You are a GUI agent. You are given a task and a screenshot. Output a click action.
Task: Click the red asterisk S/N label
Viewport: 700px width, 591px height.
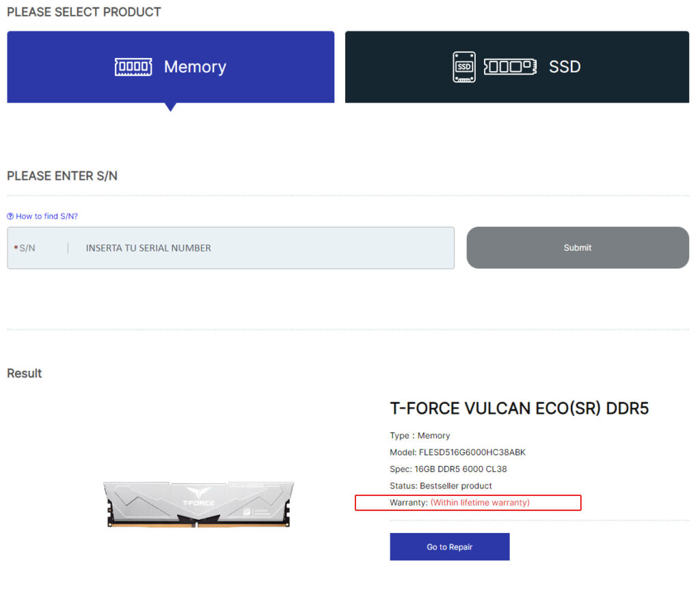[x=25, y=248]
